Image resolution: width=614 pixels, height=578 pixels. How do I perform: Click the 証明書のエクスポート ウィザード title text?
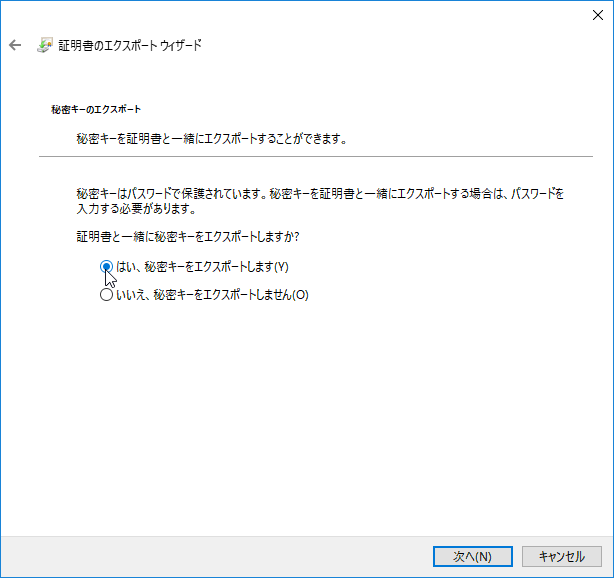coord(130,45)
